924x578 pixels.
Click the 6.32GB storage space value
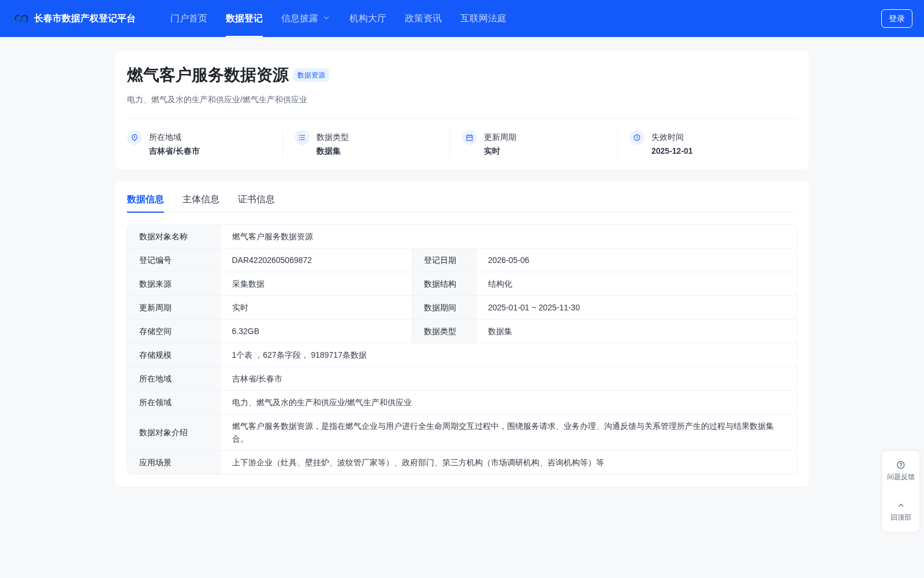click(246, 331)
